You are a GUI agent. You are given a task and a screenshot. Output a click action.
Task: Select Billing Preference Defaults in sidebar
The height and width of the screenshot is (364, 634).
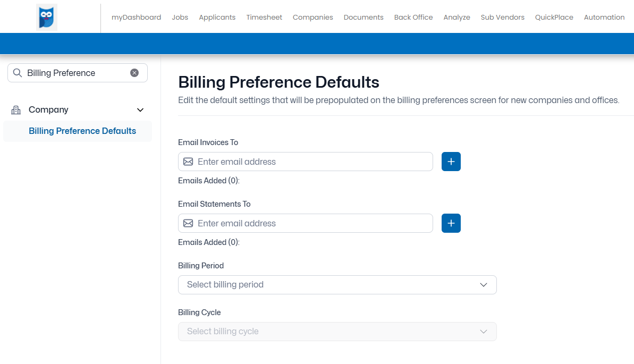(78, 131)
